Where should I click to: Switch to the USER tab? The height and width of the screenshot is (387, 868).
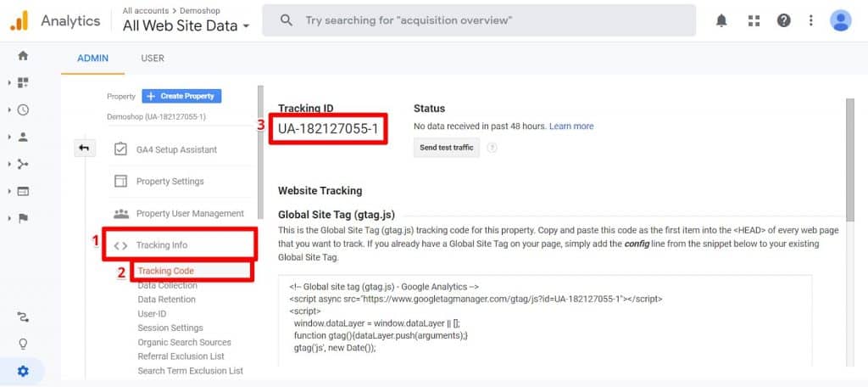(153, 59)
